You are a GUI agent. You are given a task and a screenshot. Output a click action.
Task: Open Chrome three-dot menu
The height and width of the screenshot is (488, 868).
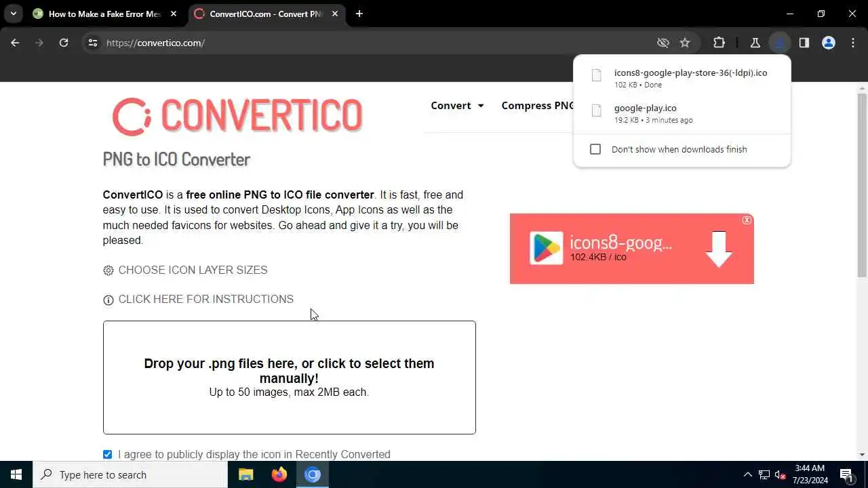point(852,43)
